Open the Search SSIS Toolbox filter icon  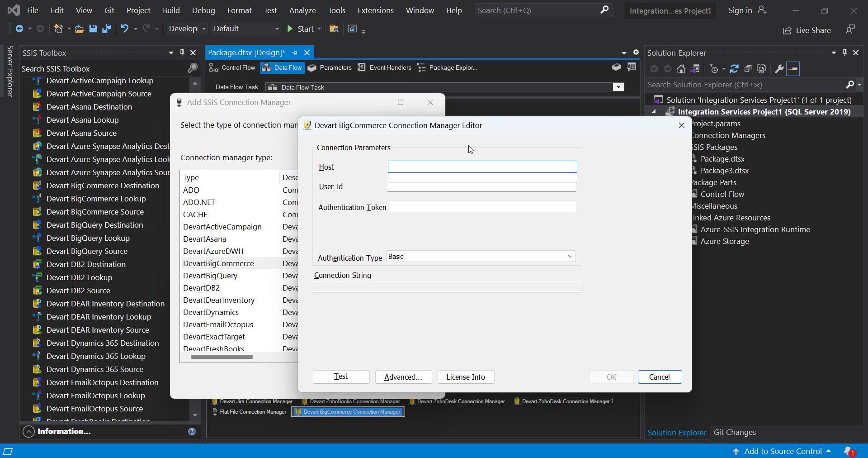pos(192,68)
